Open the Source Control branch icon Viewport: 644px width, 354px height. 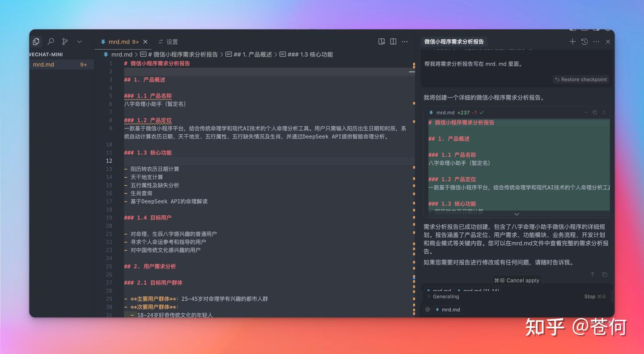coord(65,42)
